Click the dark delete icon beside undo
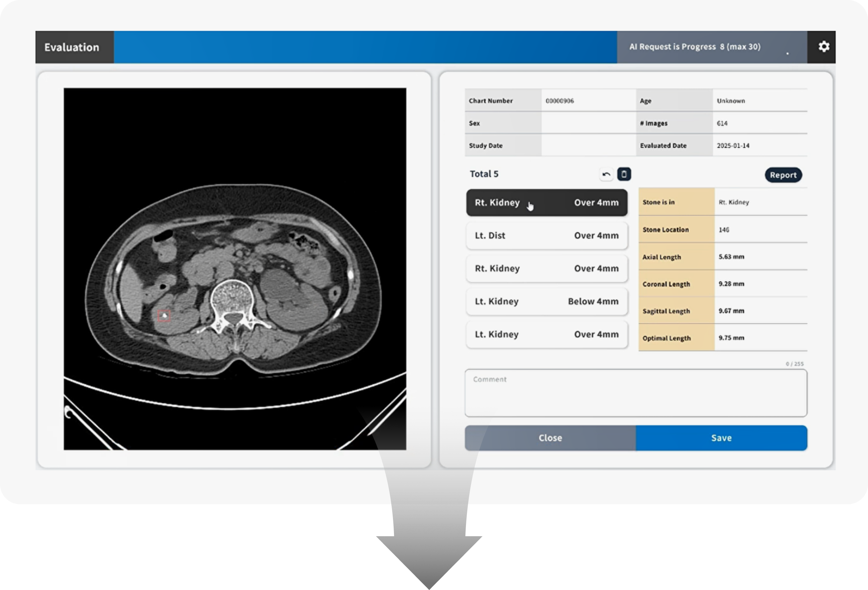 [x=624, y=174]
